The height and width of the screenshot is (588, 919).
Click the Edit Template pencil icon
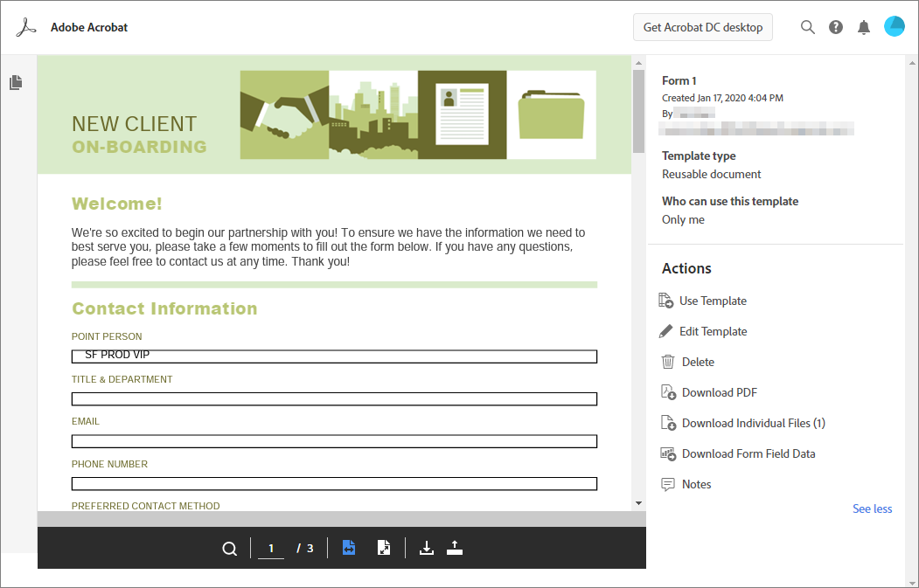click(x=665, y=331)
